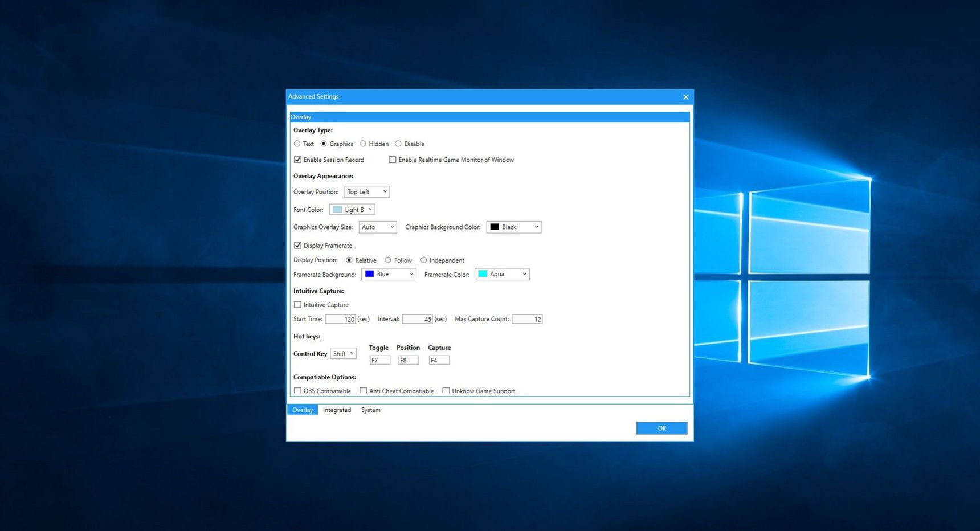
Task: Open the Framerate Color dropdown
Action: [x=502, y=274]
